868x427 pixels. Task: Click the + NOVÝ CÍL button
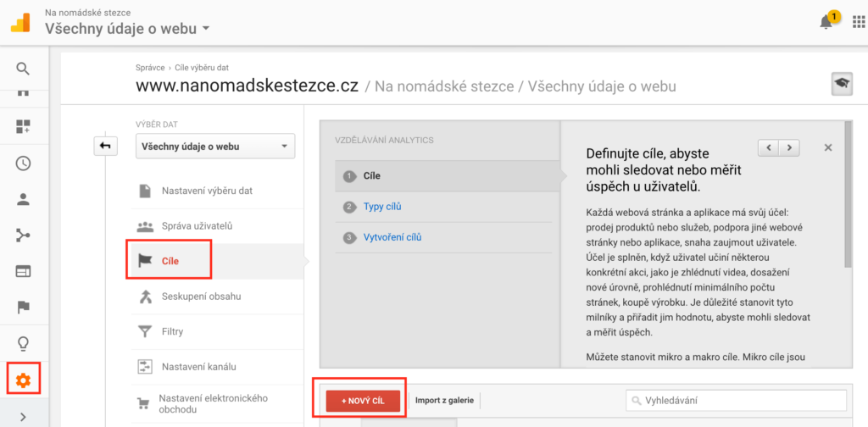click(x=363, y=401)
